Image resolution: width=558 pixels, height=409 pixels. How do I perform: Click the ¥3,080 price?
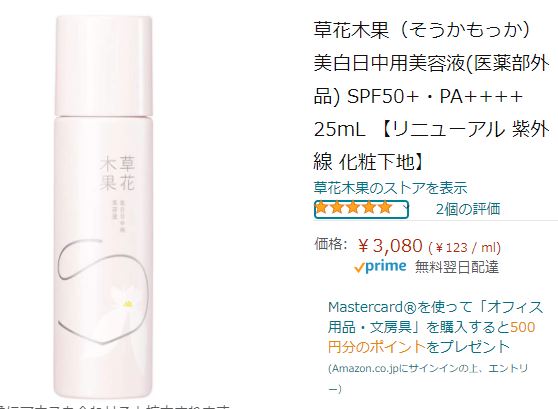click(x=390, y=246)
